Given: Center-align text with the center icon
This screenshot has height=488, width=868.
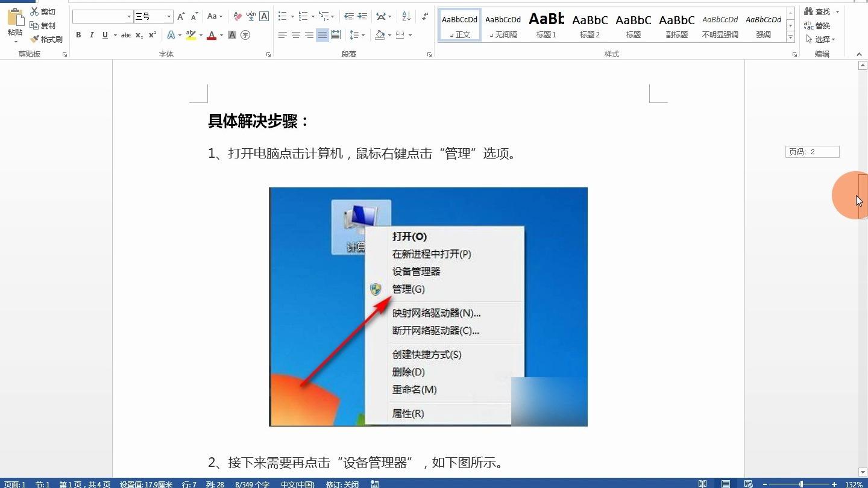Looking at the screenshot, I should point(296,36).
